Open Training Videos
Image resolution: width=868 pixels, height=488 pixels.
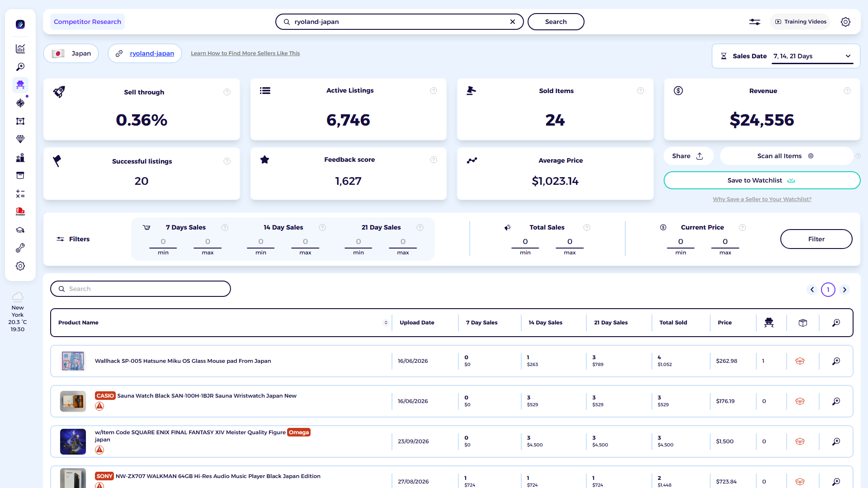point(800,22)
